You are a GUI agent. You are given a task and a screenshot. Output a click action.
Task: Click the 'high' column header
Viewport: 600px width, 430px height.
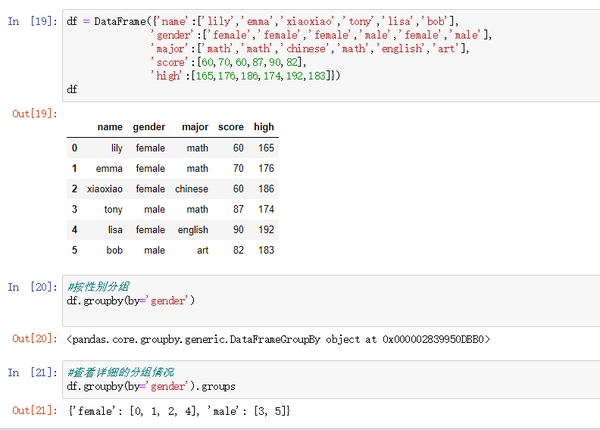click(x=264, y=127)
